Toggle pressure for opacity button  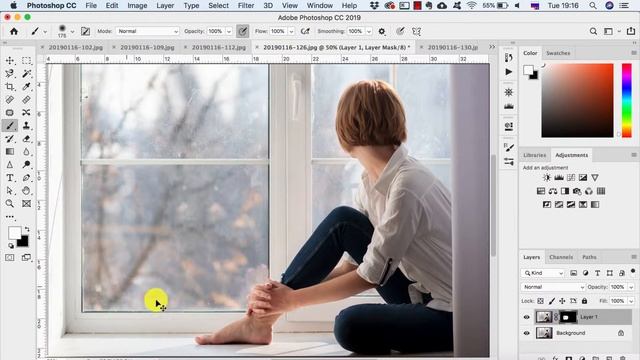[x=242, y=31]
